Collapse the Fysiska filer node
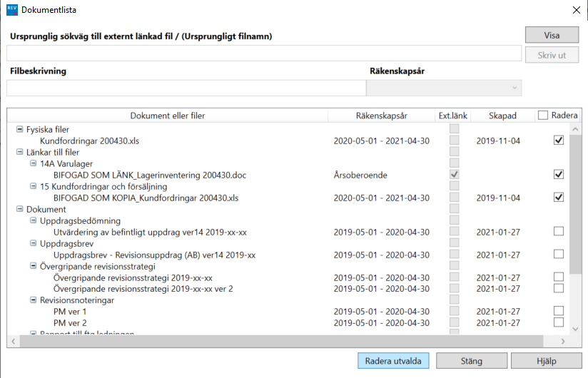 (x=19, y=129)
